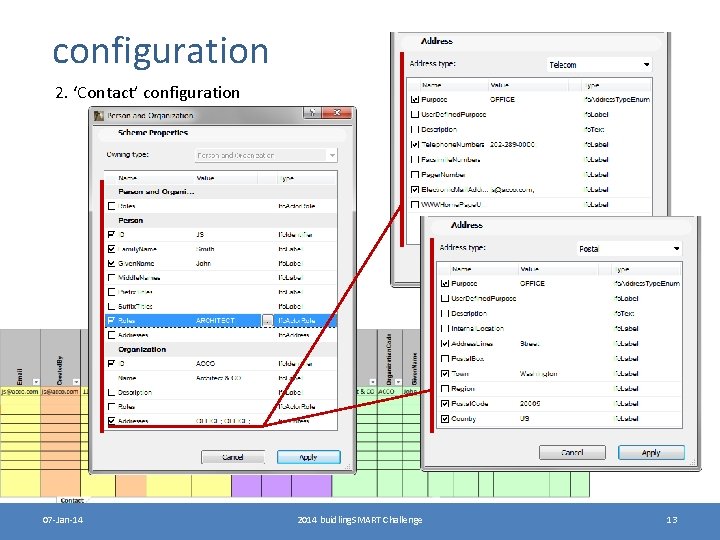This screenshot has width=720, height=540.
Task: Toggle the ElectronicMailAddresses checkbox
Action: pos(415,190)
